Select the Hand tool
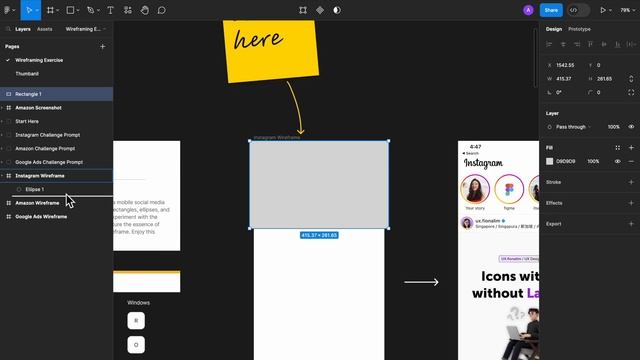This screenshot has height=360, width=640. 144,10
